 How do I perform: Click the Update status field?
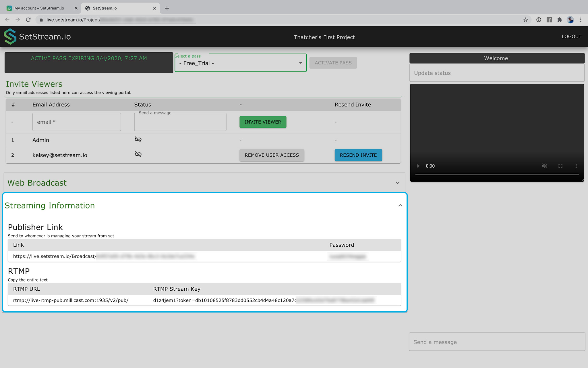[x=497, y=73]
